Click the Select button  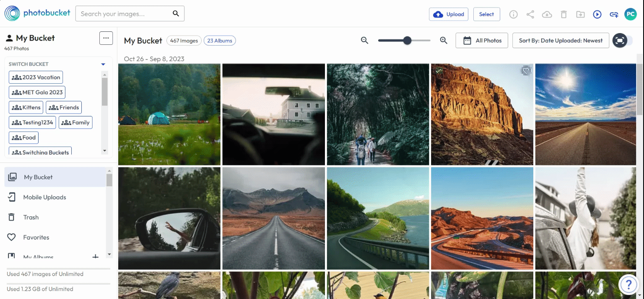(x=486, y=14)
